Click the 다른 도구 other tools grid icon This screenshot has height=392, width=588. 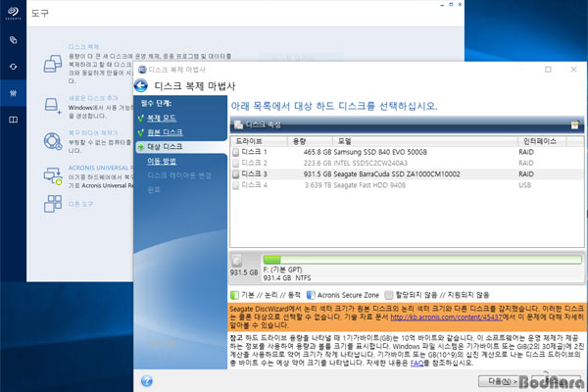pyautogui.click(x=53, y=204)
